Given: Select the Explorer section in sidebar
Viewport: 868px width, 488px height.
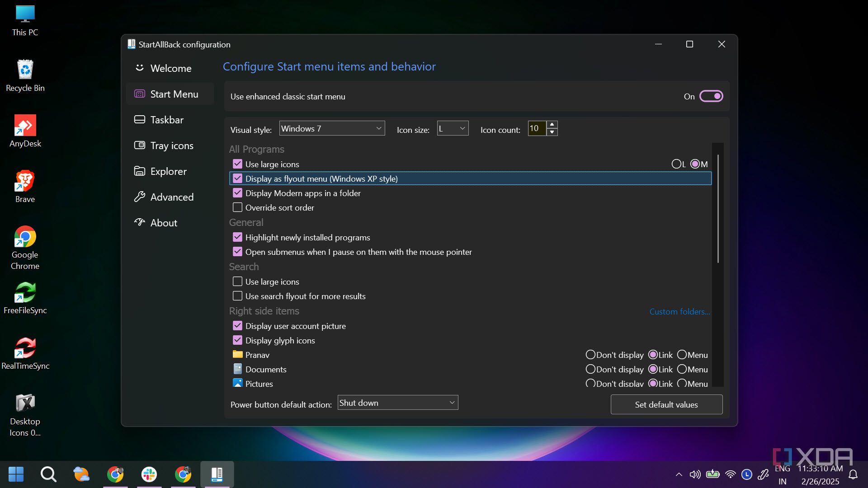Looking at the screenshot, I should (x=168, y=171).
